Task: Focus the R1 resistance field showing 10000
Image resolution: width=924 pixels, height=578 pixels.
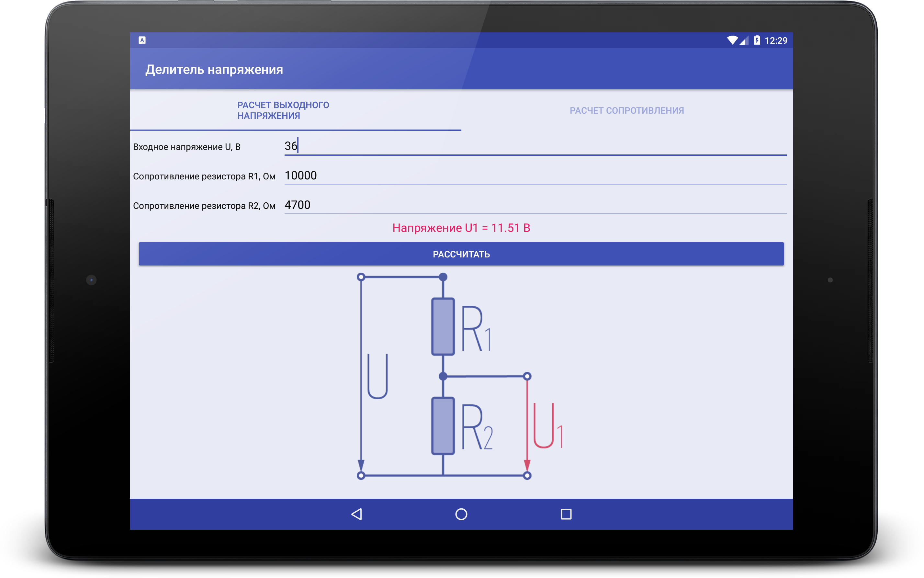Action: [x=535, y=176]
